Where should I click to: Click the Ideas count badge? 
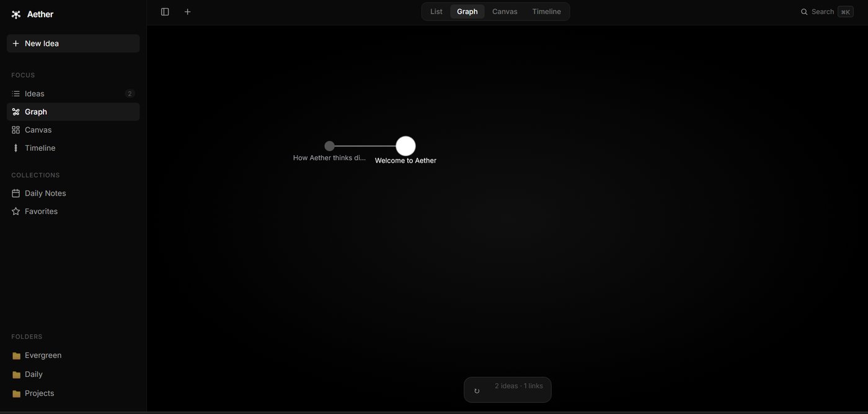tap(130, 94)
